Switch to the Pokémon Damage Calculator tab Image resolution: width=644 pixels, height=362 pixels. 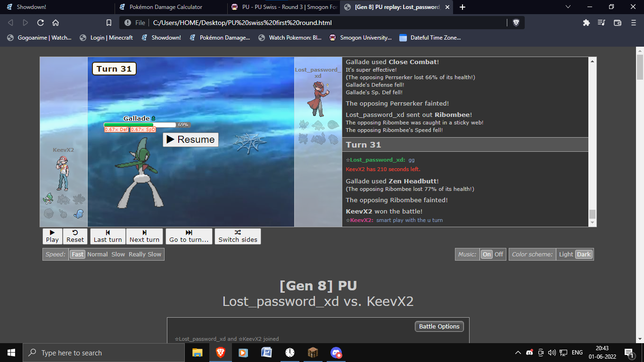pyautogui.click(x=171, y=7)
